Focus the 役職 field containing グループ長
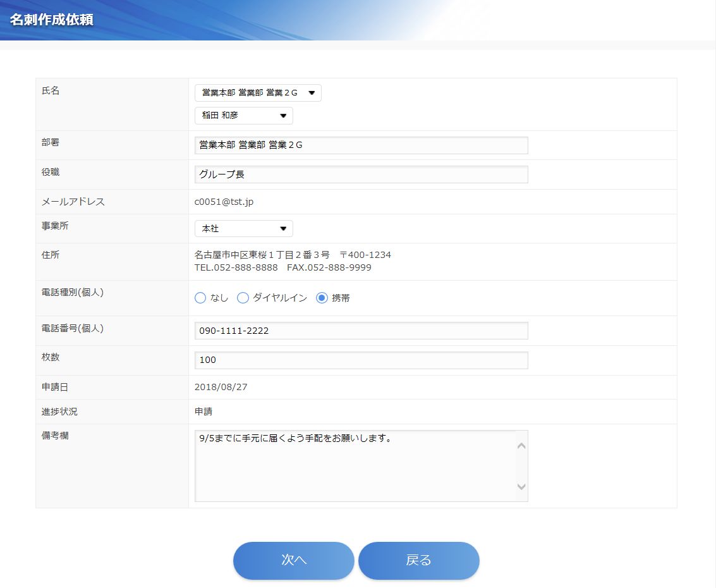716x588 pixels. coord(361,175)
